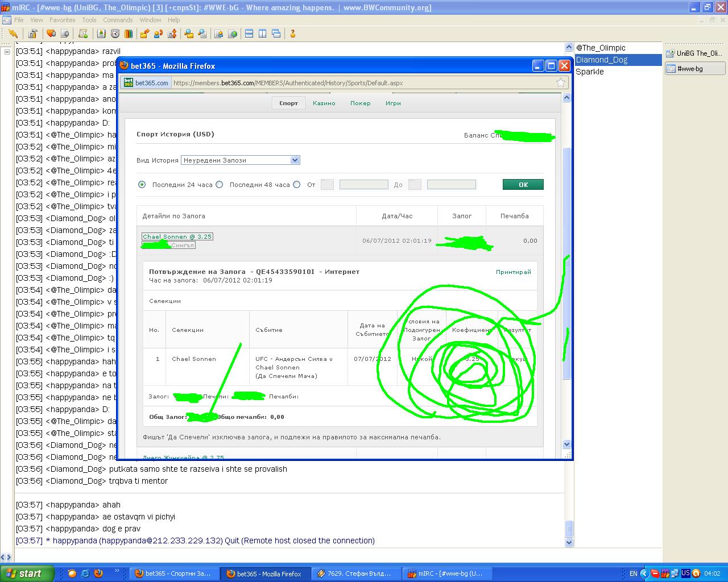The width and height of the screenshot is (728, 582).
Task: Open the File menu
Action: click(19, 20)
